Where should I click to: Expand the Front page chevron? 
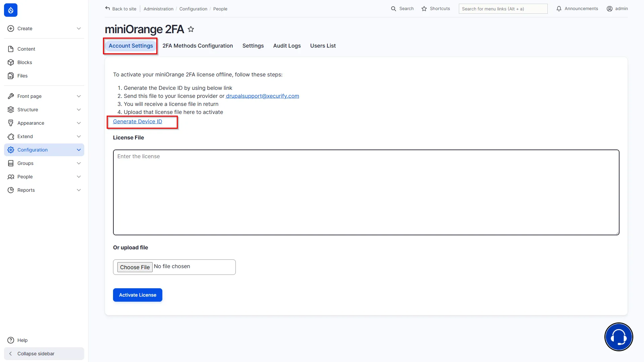click(79, 96)
